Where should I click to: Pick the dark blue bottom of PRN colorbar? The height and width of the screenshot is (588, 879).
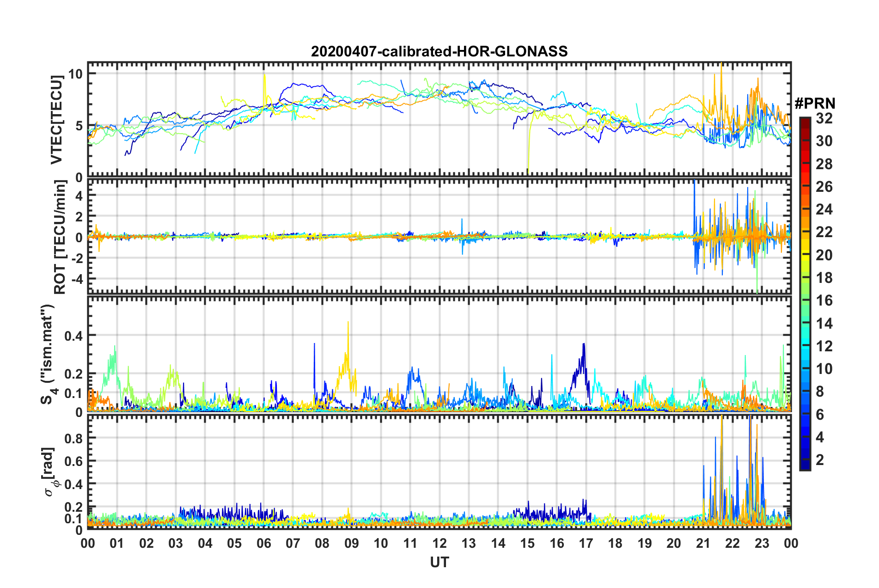pos(805,467)
